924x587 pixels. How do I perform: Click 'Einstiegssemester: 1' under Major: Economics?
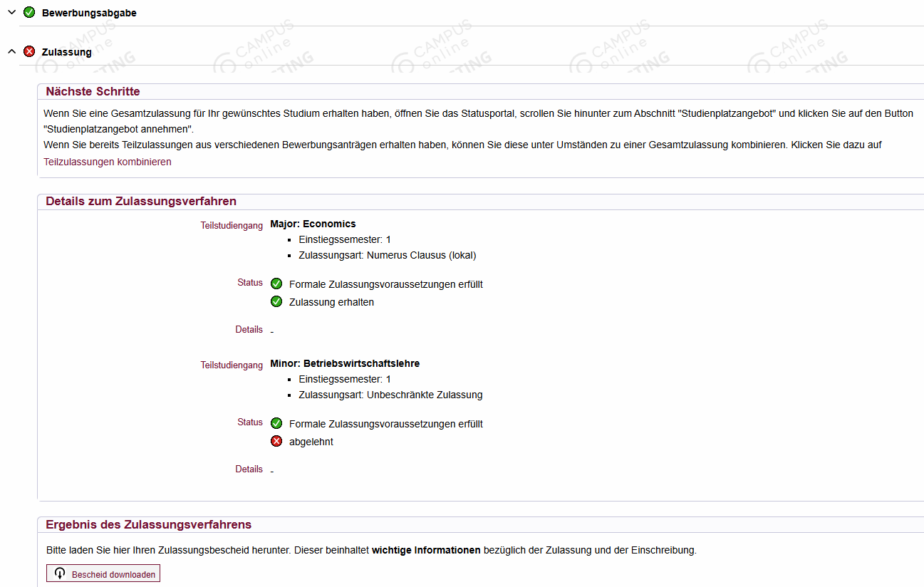345,239
